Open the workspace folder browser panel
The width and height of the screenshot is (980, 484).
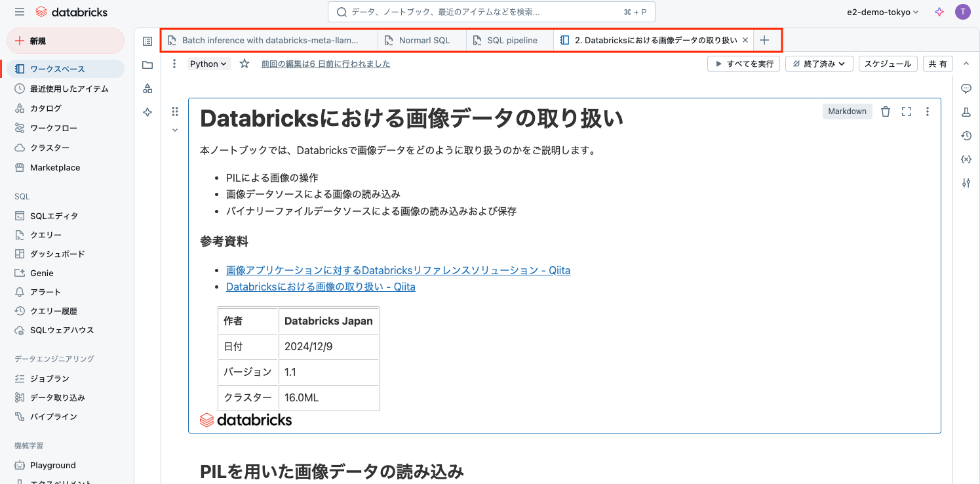[x=147, y=64]
